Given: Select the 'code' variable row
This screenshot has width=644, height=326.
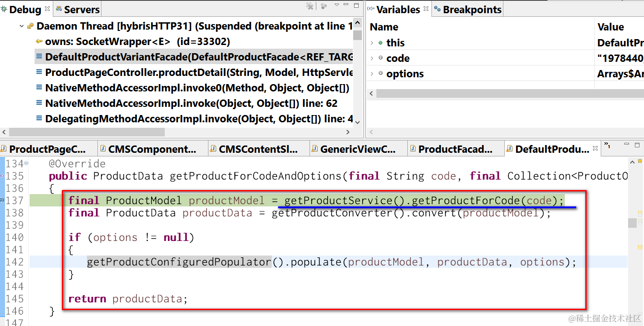Looking at the screenshot, I should click(x=505, y=58).
